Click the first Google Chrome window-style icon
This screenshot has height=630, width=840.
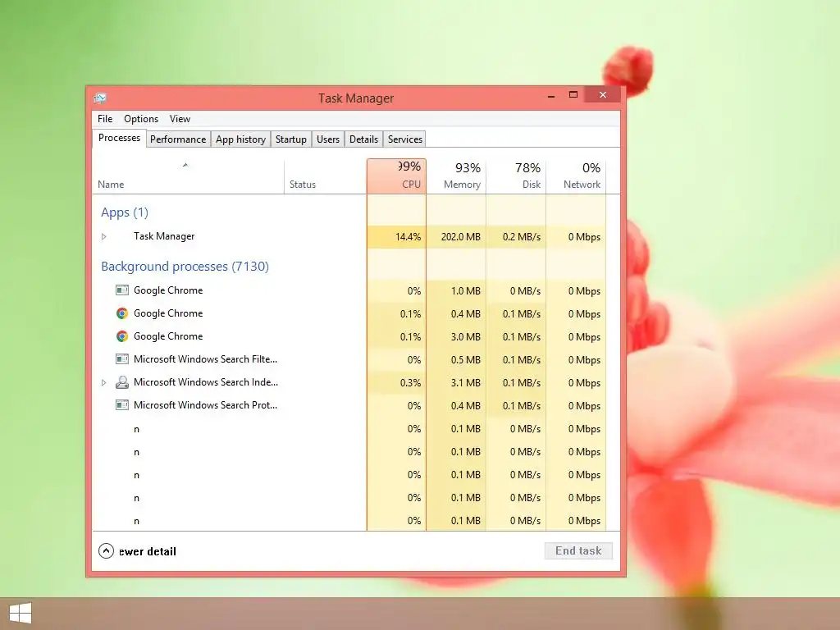tap(122, 290)
